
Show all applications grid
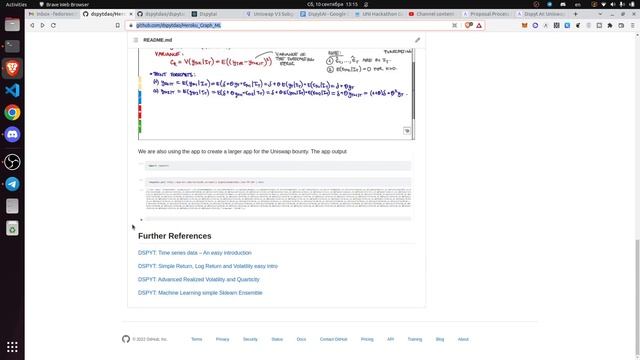12,347
